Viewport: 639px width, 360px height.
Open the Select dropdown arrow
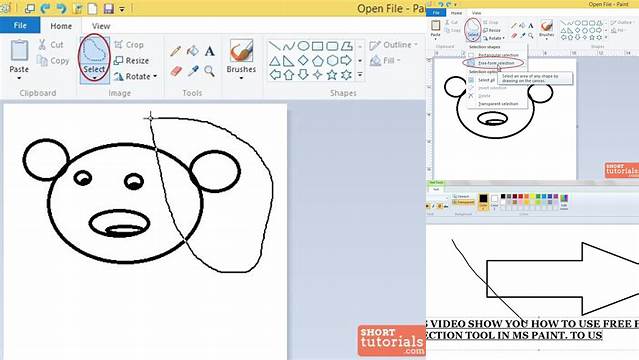(94, 78)
